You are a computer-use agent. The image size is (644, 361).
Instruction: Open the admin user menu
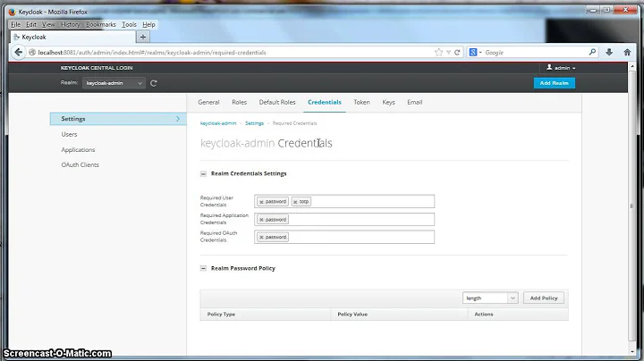tap(561, 68)
